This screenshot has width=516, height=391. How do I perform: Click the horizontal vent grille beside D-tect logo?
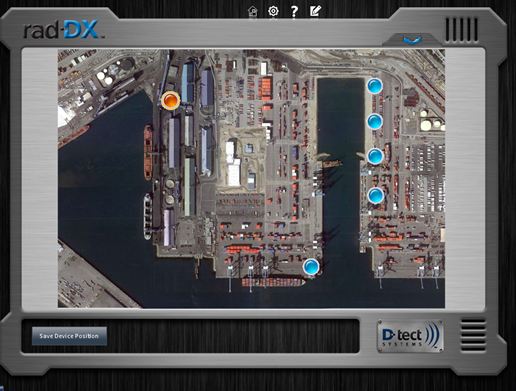tap(473, 335)
